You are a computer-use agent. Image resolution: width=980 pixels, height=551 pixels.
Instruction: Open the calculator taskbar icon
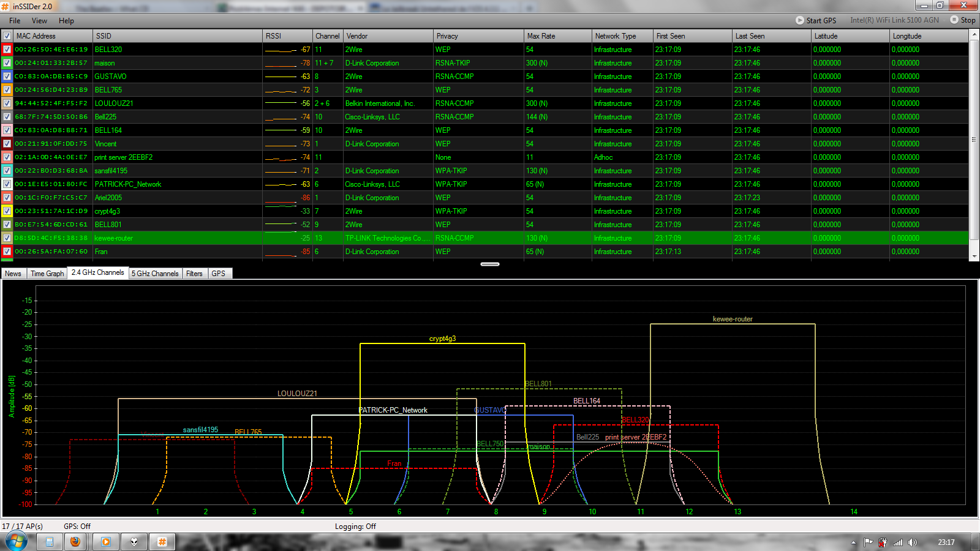click(50, 542)
